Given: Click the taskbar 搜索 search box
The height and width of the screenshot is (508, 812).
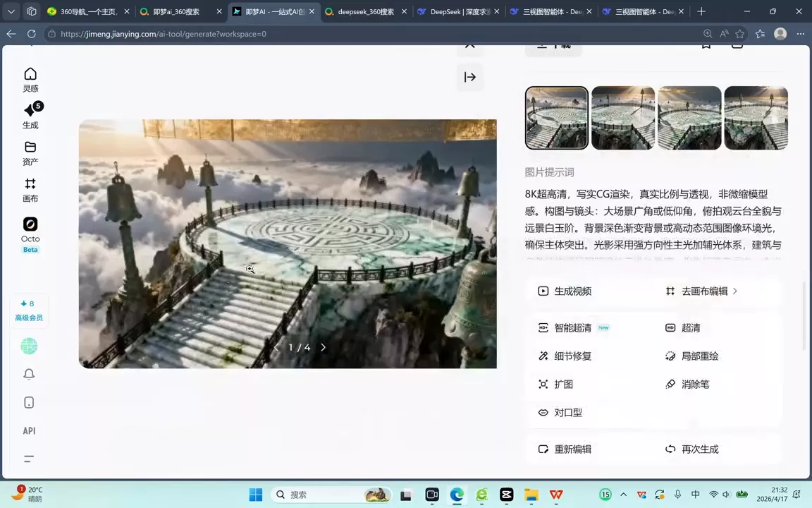Looking at the screenshot, I should click(332, 495).
